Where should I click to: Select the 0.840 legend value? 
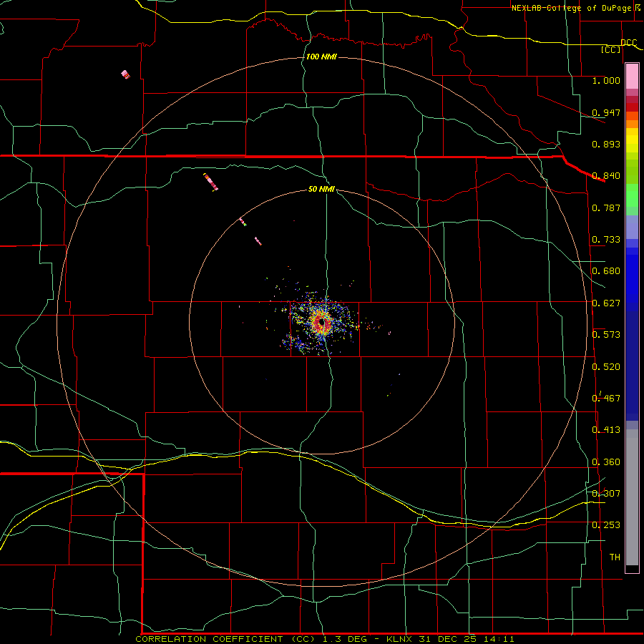click(x=606, y=176)
